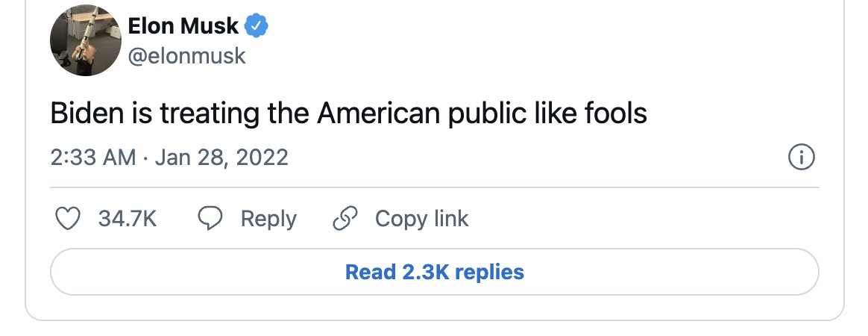Click the chain link copy icon
Image resolution: width=868 pixels, height=336 pixels.
click(x=344, y=219)
